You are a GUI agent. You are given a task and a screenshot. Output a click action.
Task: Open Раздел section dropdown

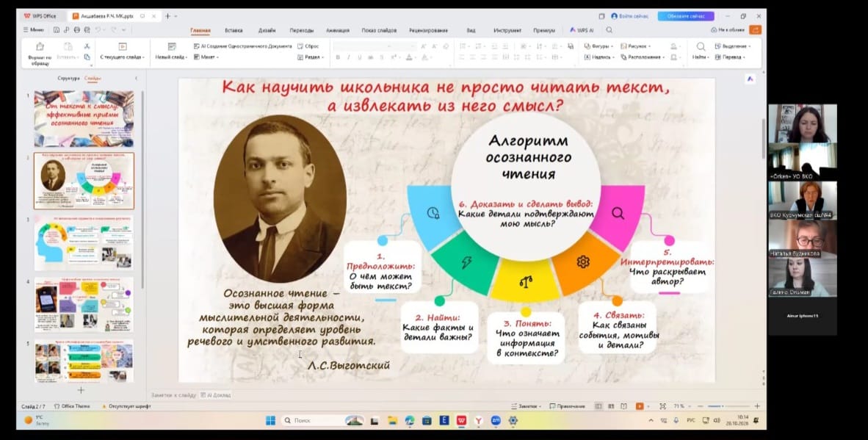tap(311, 57)
